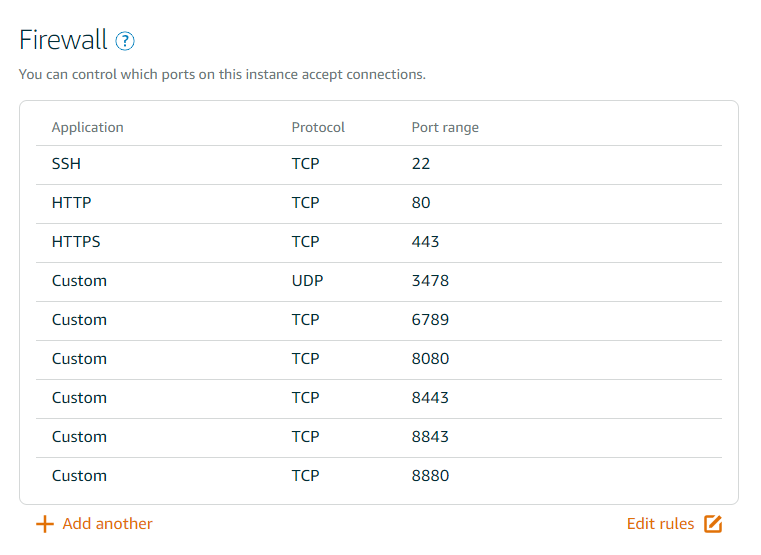
Task: Click the plus icon beside Add another
Action: [x=45, y=524]
